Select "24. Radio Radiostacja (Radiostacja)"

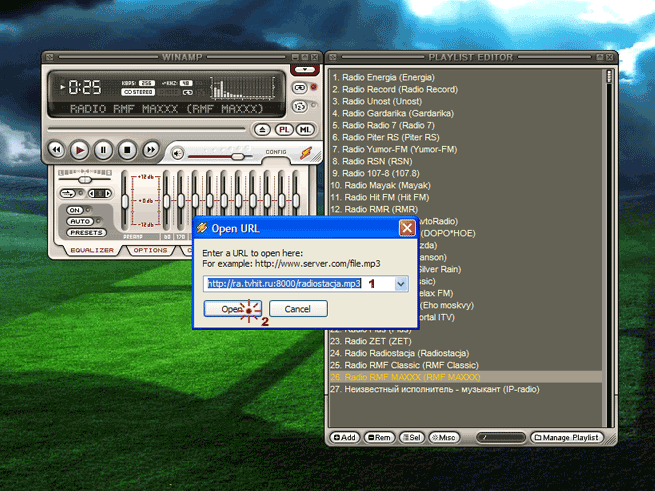(466, 354)
